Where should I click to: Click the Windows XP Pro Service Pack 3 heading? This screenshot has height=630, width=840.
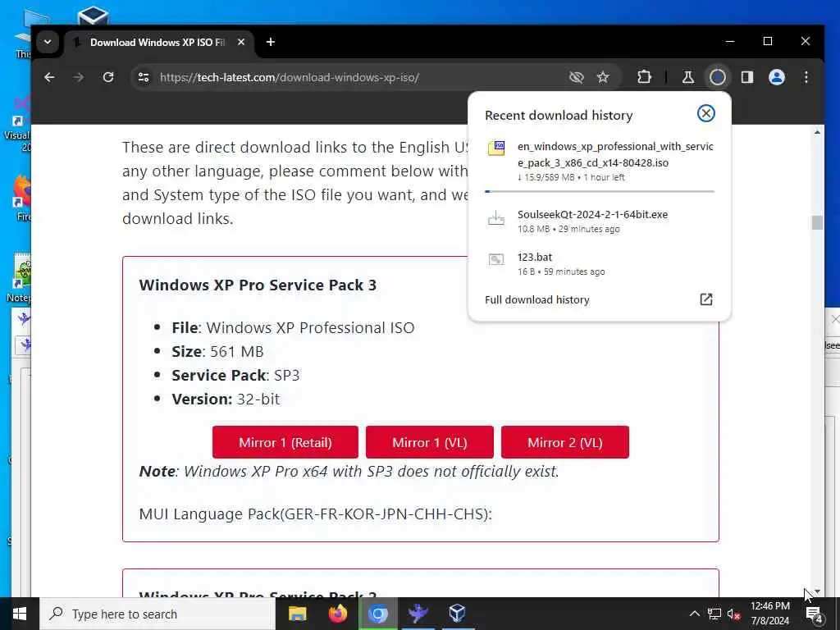(258, 285)
